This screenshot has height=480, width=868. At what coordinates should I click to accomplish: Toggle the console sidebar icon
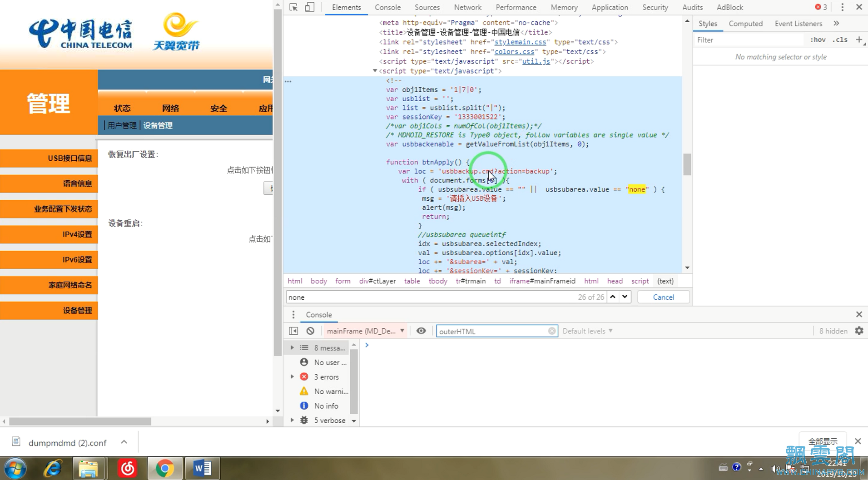tap(293, 331)
